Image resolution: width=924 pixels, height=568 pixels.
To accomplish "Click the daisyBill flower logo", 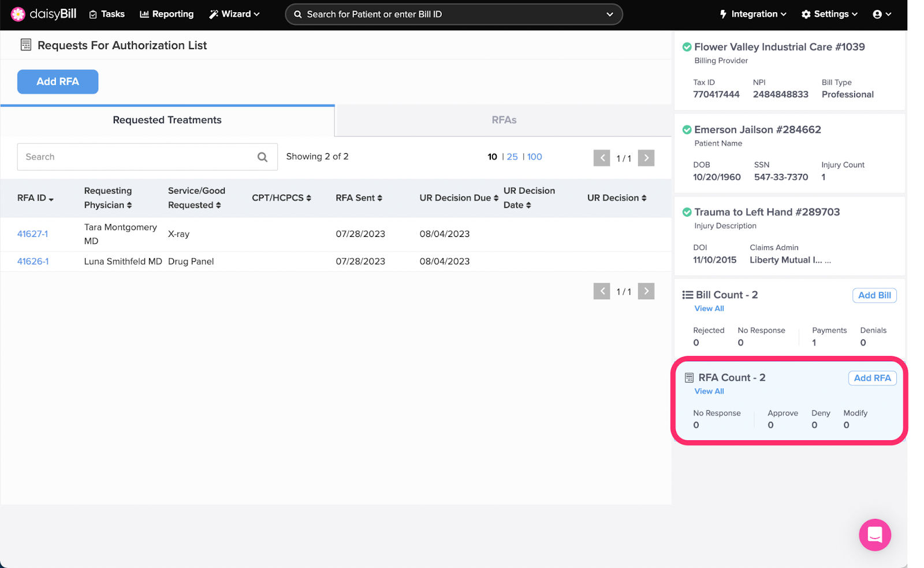I will [18, 14].
